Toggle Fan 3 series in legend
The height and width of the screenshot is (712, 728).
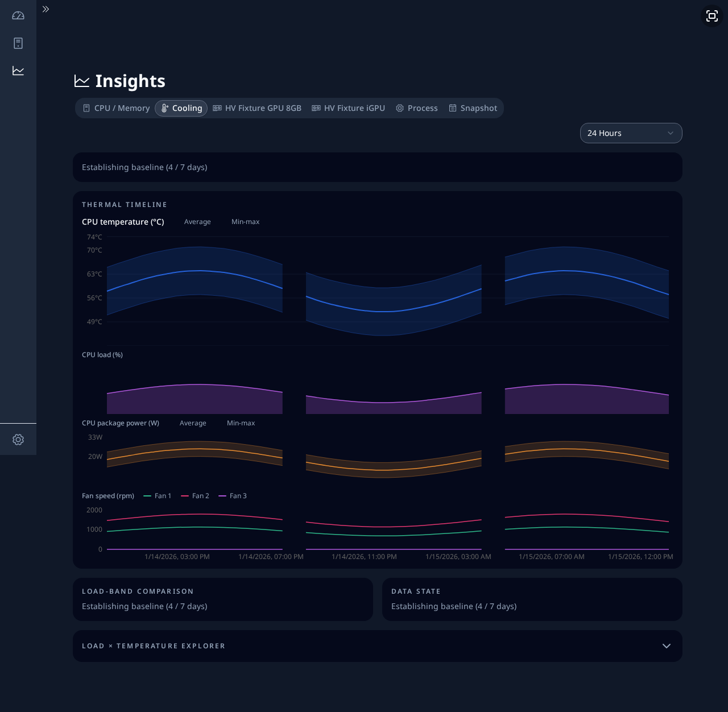(233, 496)
